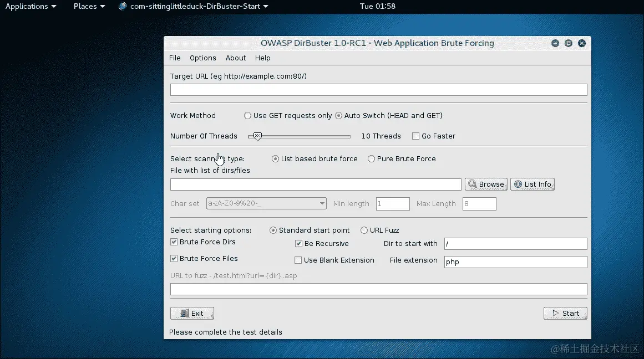
Task: Open the About menu
Action: click(235, 58)
